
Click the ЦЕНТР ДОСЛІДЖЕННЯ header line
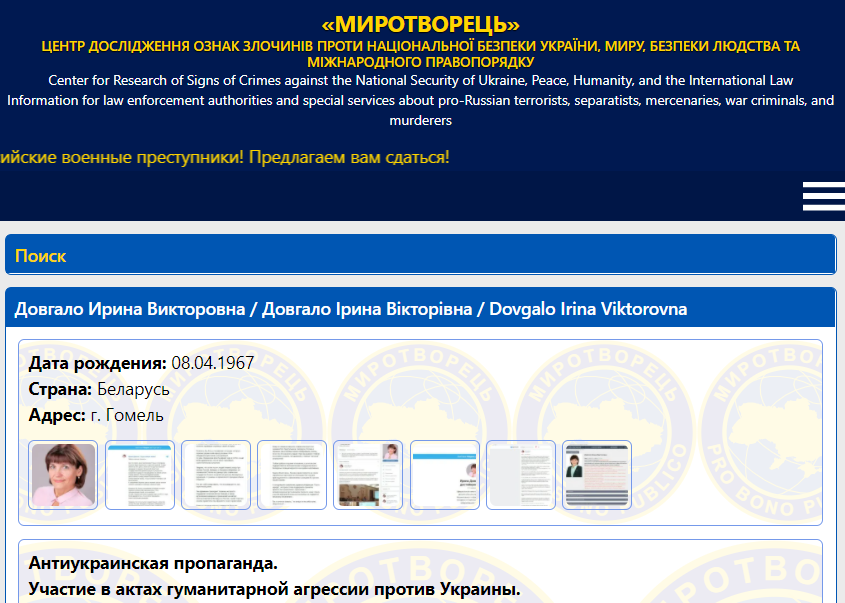point(421,45)
